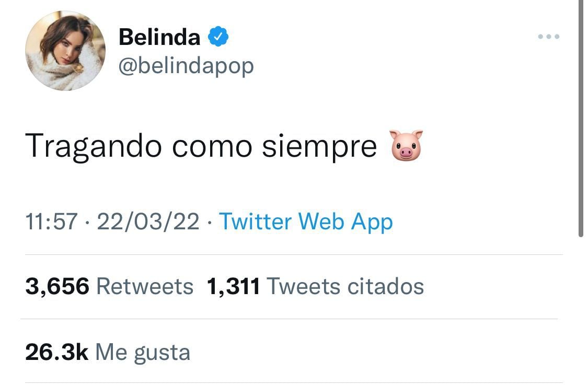Click the 11:57 tweet timestamp
Image resolution: width=588 pixels, height=385 pixels.
tap(51, 221)
